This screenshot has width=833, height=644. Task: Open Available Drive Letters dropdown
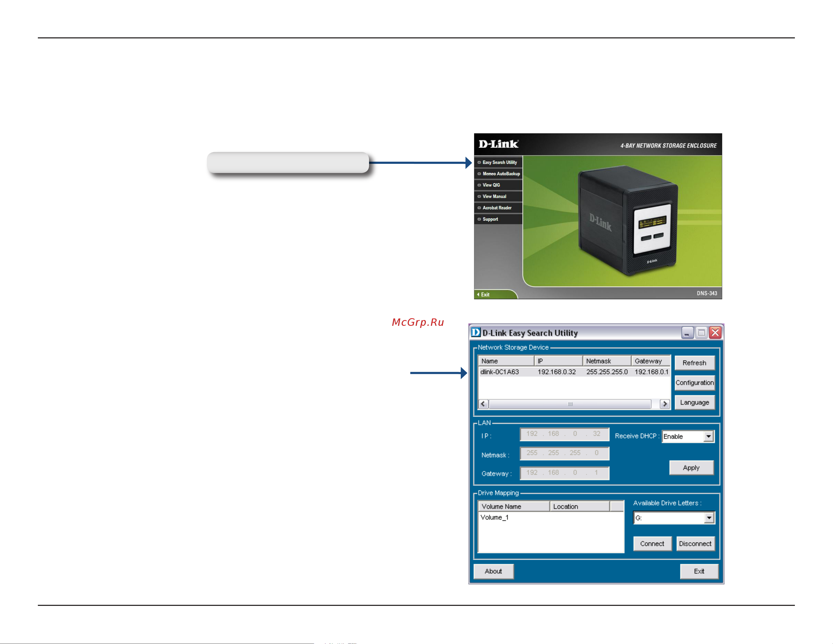pos(709,518)
